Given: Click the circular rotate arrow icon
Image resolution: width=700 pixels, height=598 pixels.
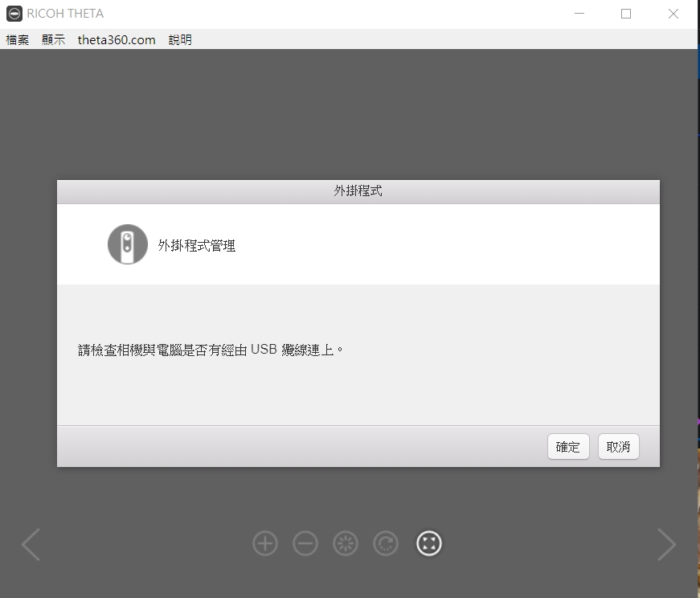Looking at the screenshot, I should (386, 544).
